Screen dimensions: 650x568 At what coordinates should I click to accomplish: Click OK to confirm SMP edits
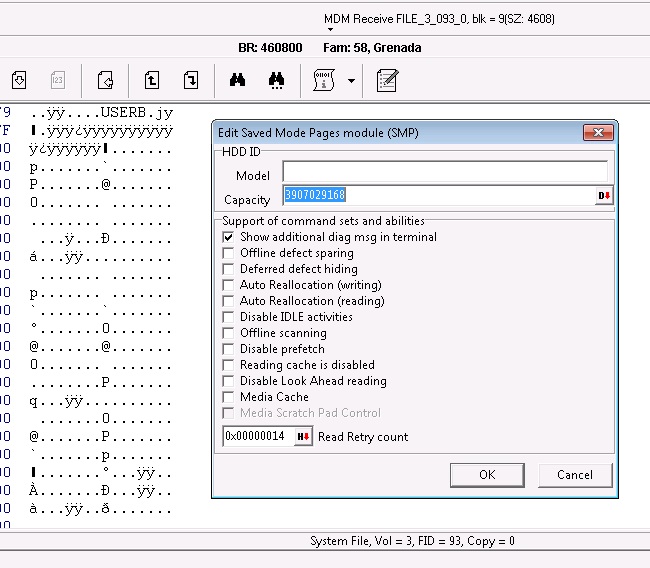487,475
